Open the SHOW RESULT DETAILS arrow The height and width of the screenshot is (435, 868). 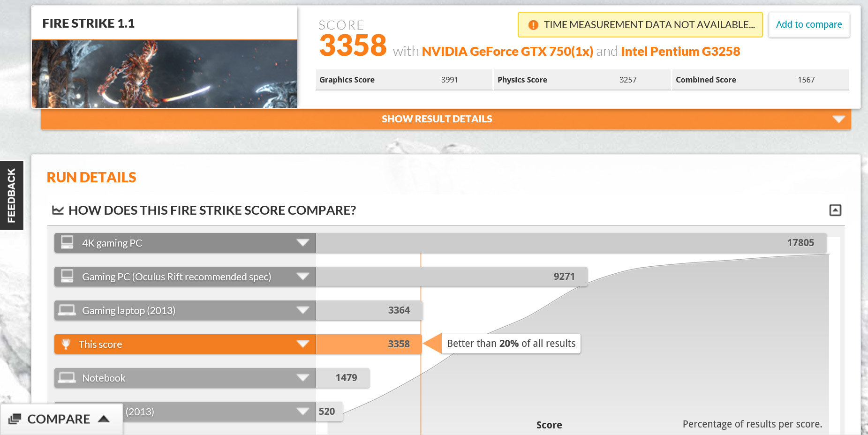[x=838, y=119]
